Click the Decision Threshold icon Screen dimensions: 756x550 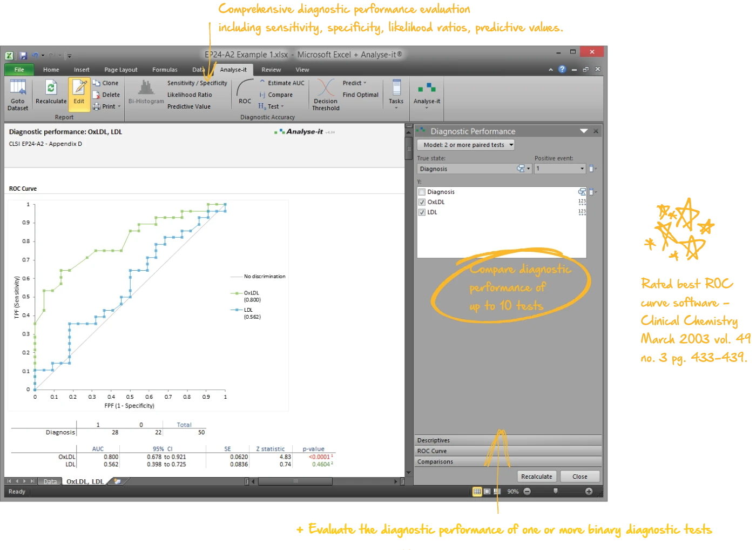326,95
